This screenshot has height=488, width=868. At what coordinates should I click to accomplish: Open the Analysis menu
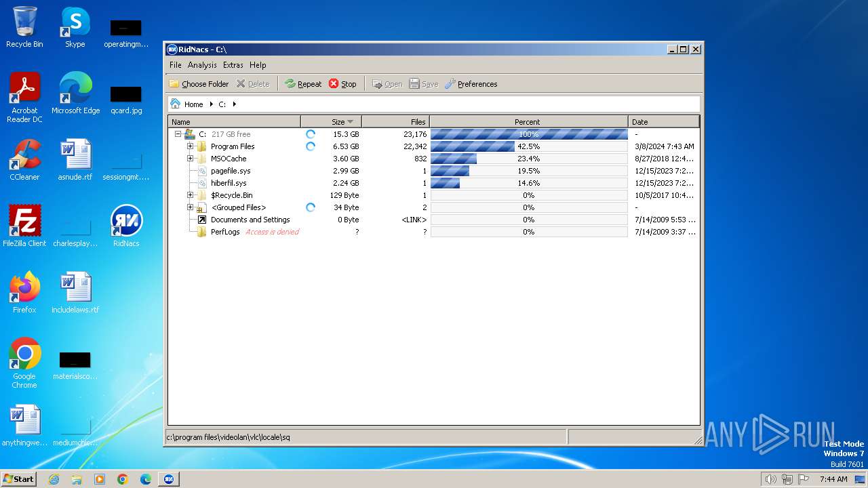(x=202, y=65)
